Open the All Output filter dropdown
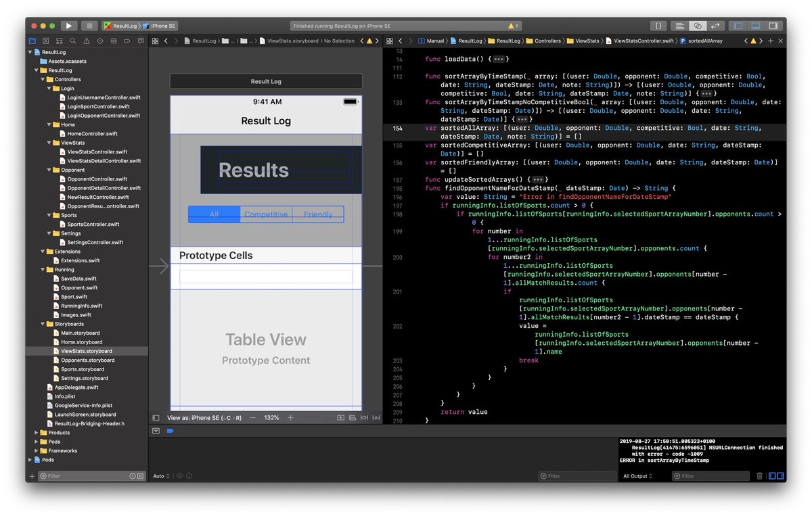 (x=638, y=476)
